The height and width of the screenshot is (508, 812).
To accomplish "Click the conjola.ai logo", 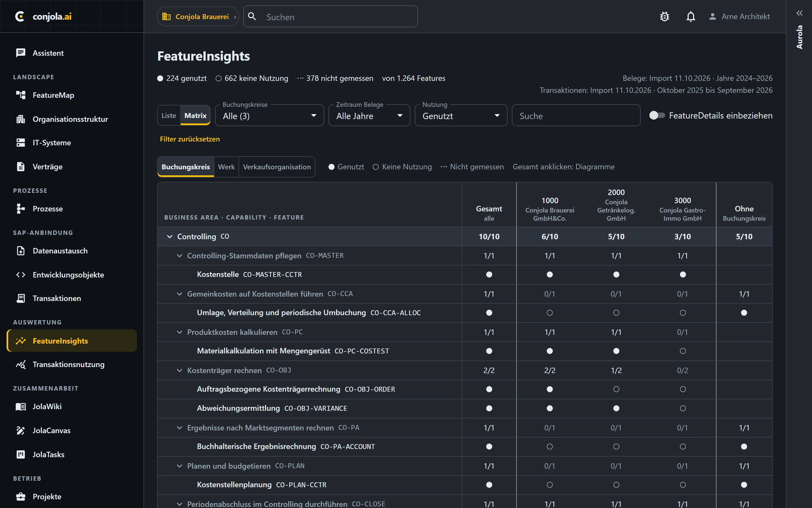I will [43, 16].
